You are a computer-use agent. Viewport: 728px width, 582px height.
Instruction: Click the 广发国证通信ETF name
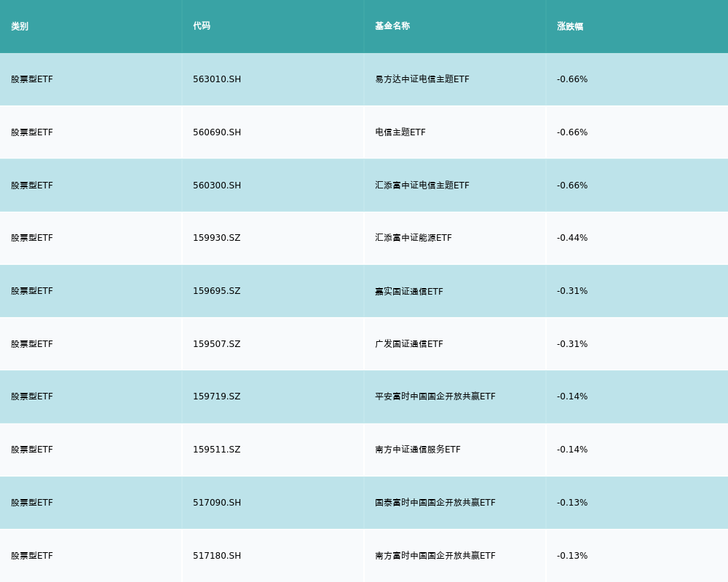tap(409, 344)
